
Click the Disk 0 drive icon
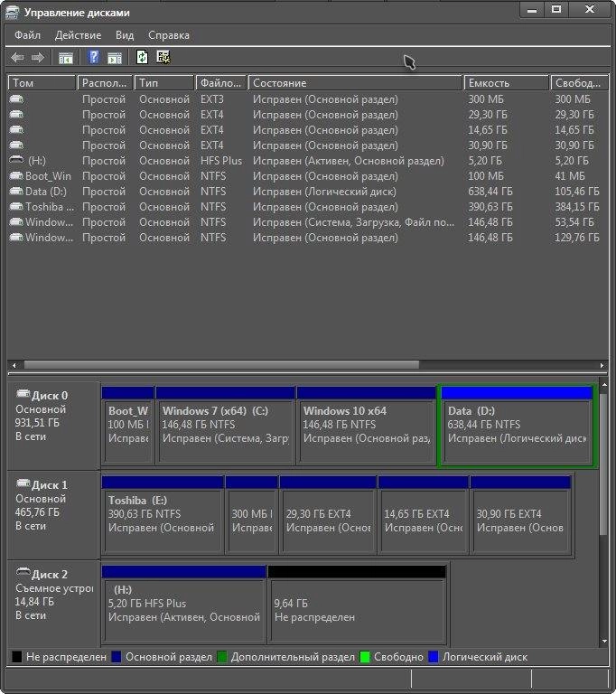(x=23, y=393)
